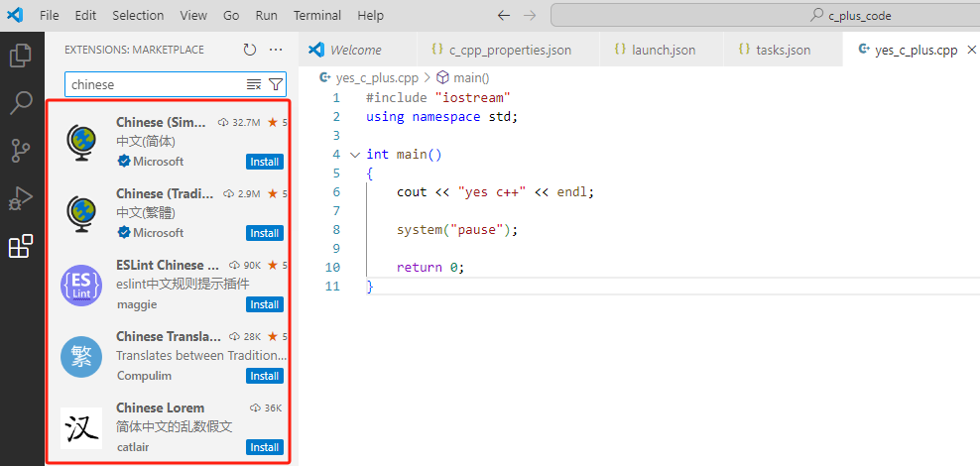Click the EXTENSIONS: MARKETPLACE header
980x466 pixels.
134,50
